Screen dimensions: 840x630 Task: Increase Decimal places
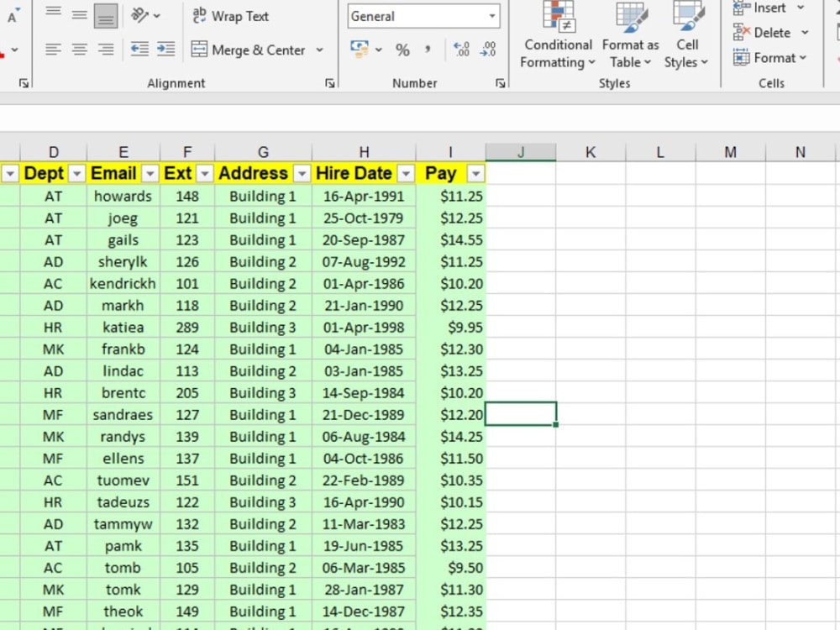tap(461, 50)
